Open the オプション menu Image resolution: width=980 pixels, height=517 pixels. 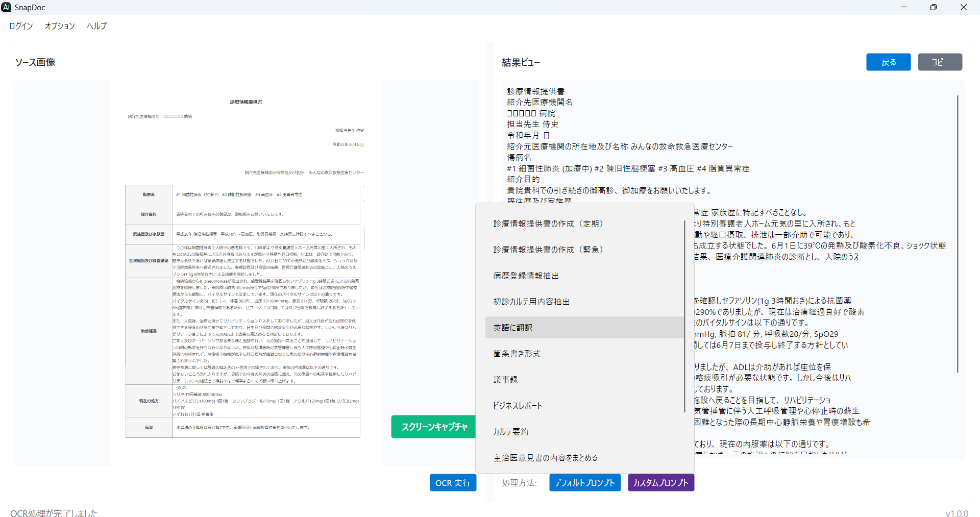point(60,26)
